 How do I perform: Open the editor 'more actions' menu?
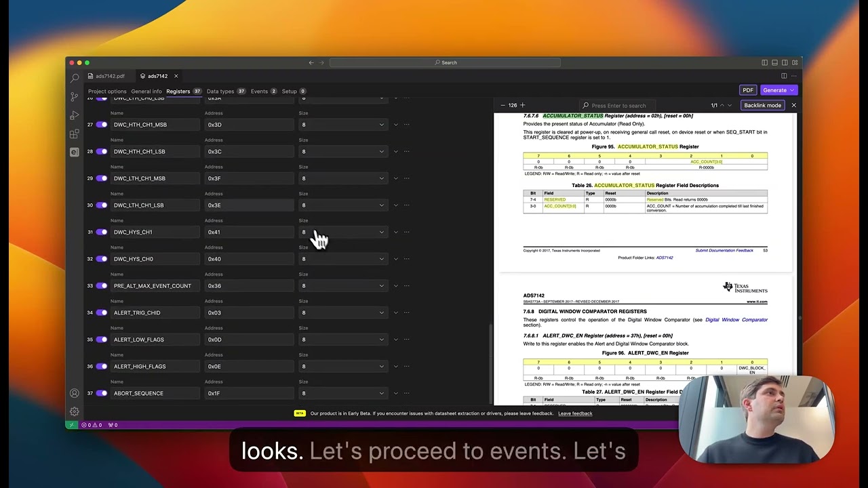pos(794,76)
